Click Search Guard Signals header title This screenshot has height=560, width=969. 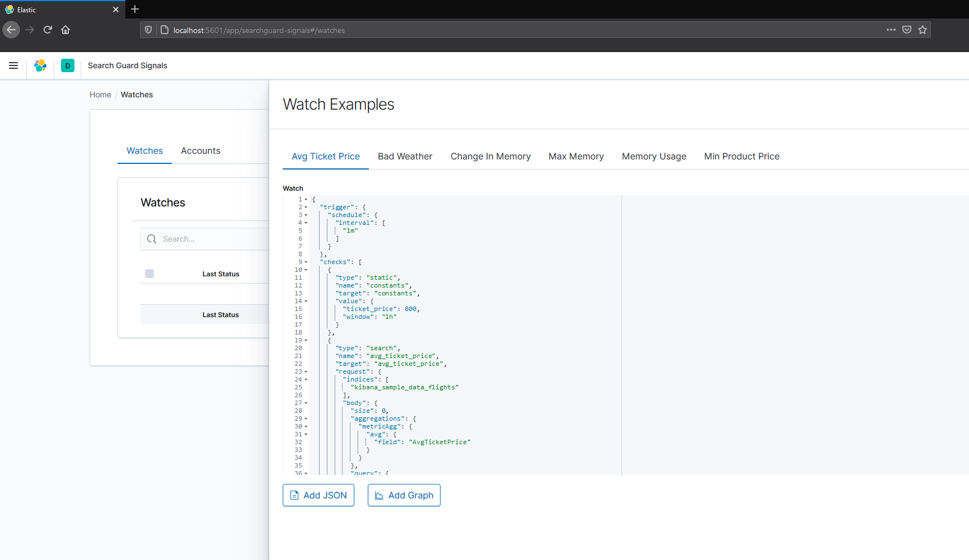pyautogui.click(x=128, y=65)
